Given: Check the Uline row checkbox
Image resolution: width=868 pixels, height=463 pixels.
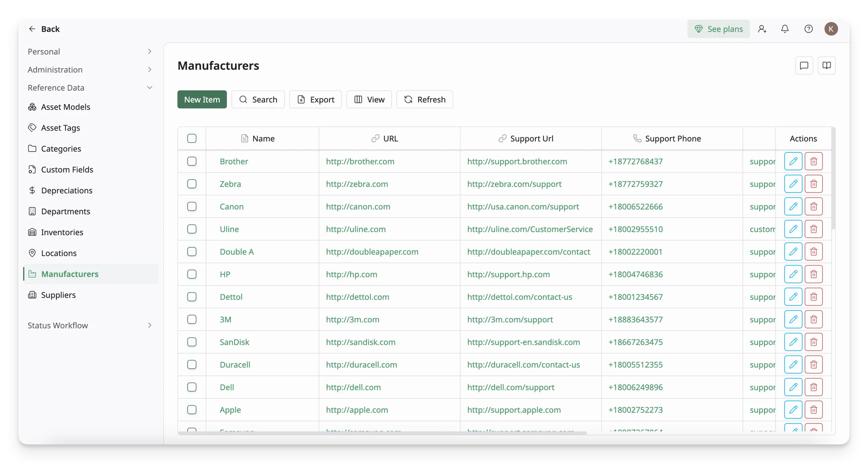Looking at the screenshot, I should [x=192, y=229].
